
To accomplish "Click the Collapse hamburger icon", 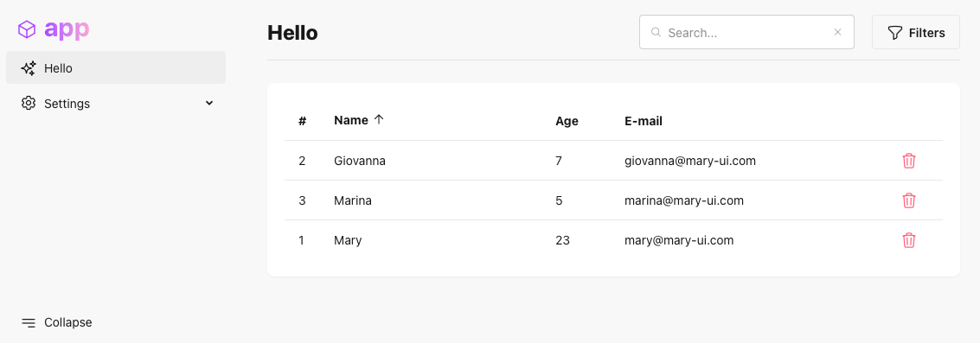I will 29,322.
